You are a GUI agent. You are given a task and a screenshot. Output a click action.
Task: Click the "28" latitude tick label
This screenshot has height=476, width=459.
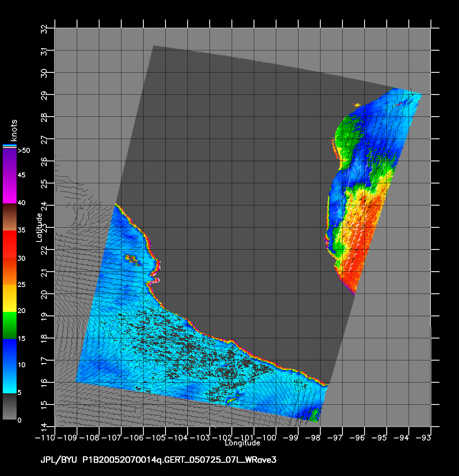pyautogui.click(x=44, y=118)
